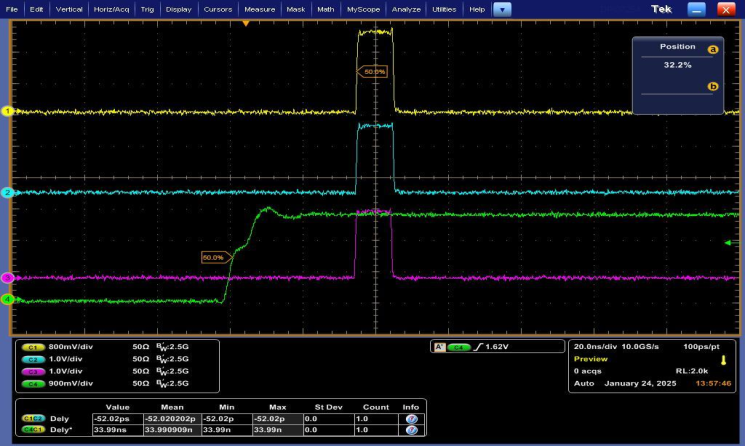Click the 1.62V trigger level readout
The image size is (745, 446).
497,347
